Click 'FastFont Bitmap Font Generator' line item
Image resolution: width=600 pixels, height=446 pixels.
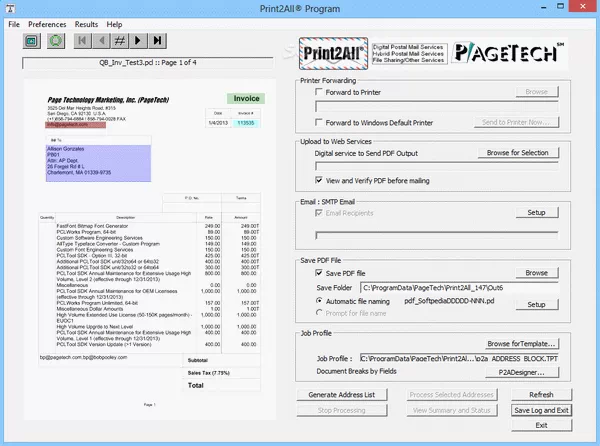[92, 226]
